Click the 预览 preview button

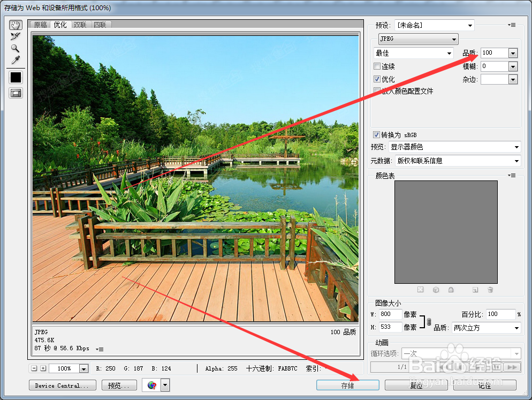118,386
